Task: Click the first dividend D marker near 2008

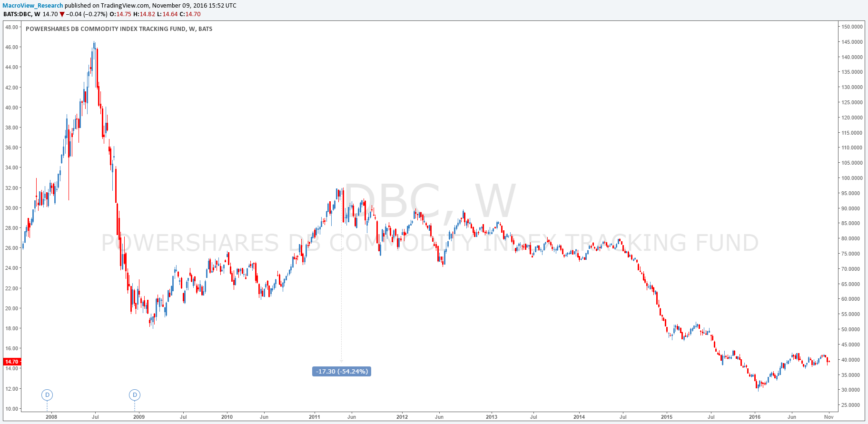Action: coord(47,394)
